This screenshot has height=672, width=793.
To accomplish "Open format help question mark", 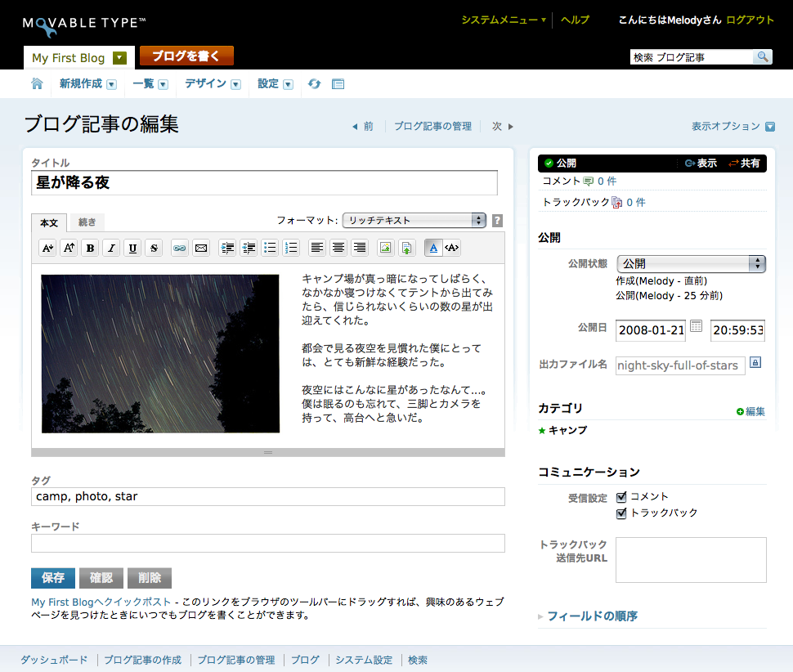I will tap(497, 221).
